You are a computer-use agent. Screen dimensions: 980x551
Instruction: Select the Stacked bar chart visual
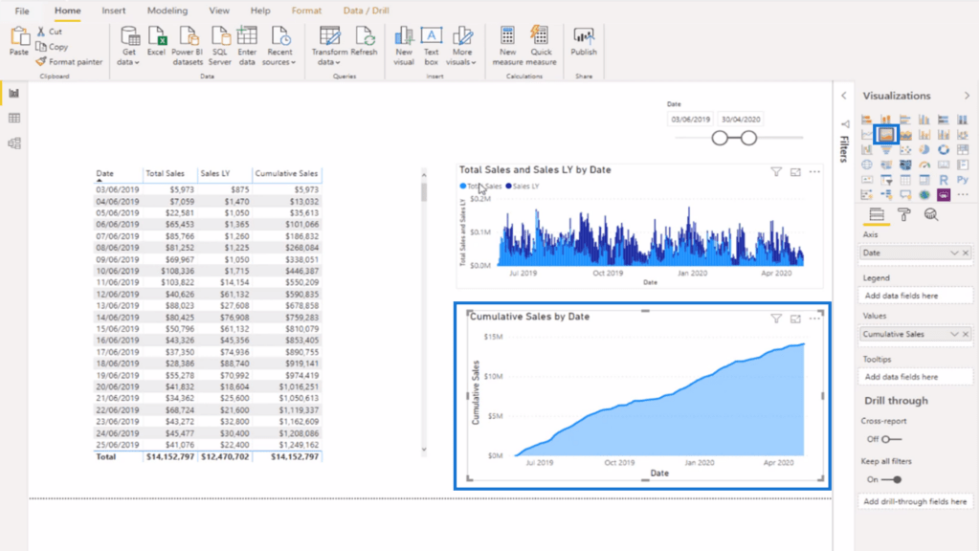tap(867, 120)
